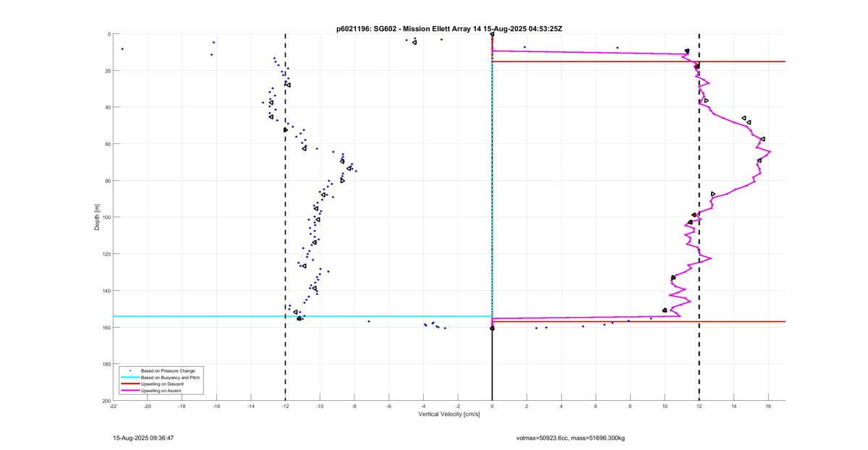Viewport: 868px width, 450px height.
Task: Click the timestamp '15-Aug-2025 09:36:47'
Action: click(143, 438)
